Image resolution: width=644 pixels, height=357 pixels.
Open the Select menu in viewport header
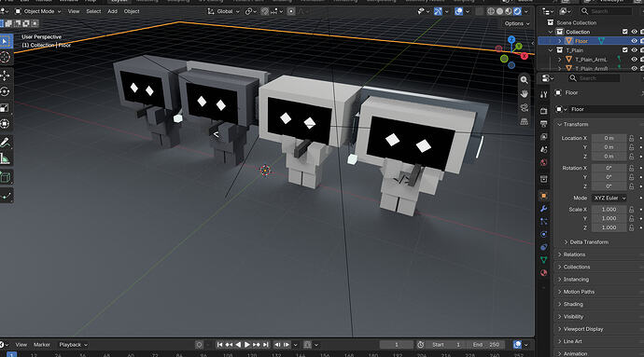(x=93, y=11)
